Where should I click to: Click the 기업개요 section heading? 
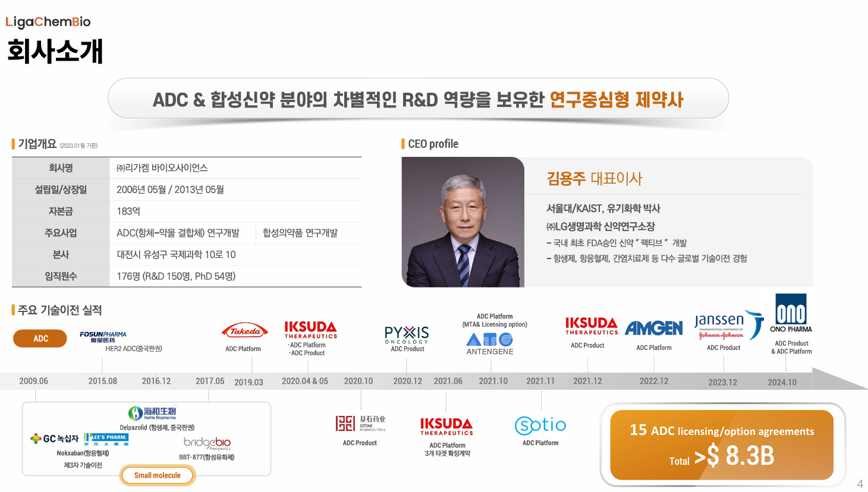coord(37,144)
